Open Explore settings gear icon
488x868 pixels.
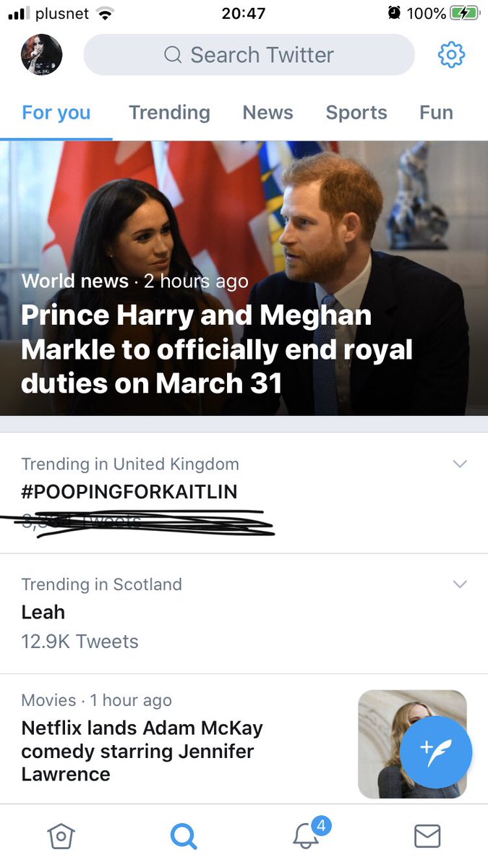click(x=452, y=55)
